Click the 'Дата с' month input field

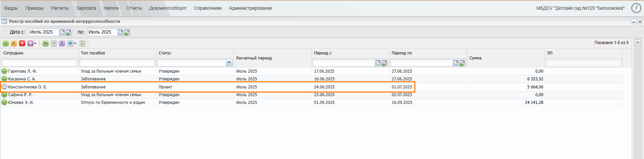point(44,32)
